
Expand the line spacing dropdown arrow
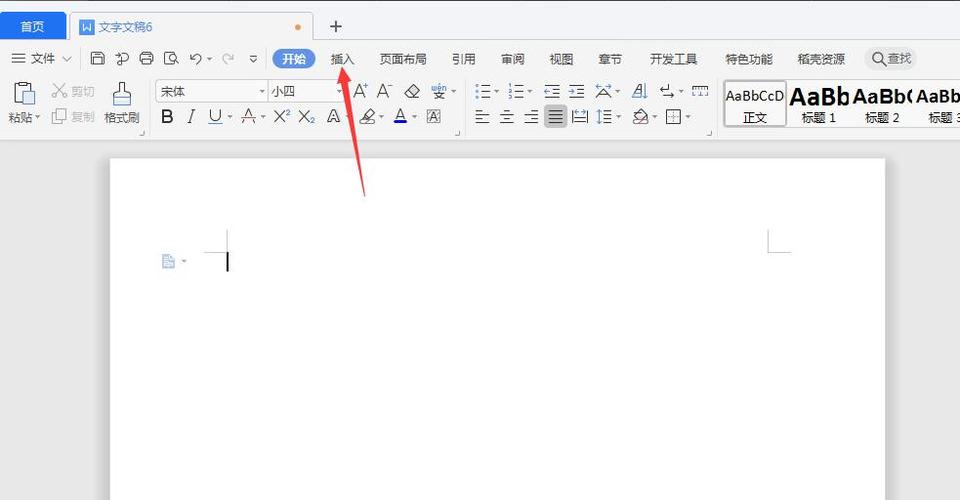click(619, 117)
